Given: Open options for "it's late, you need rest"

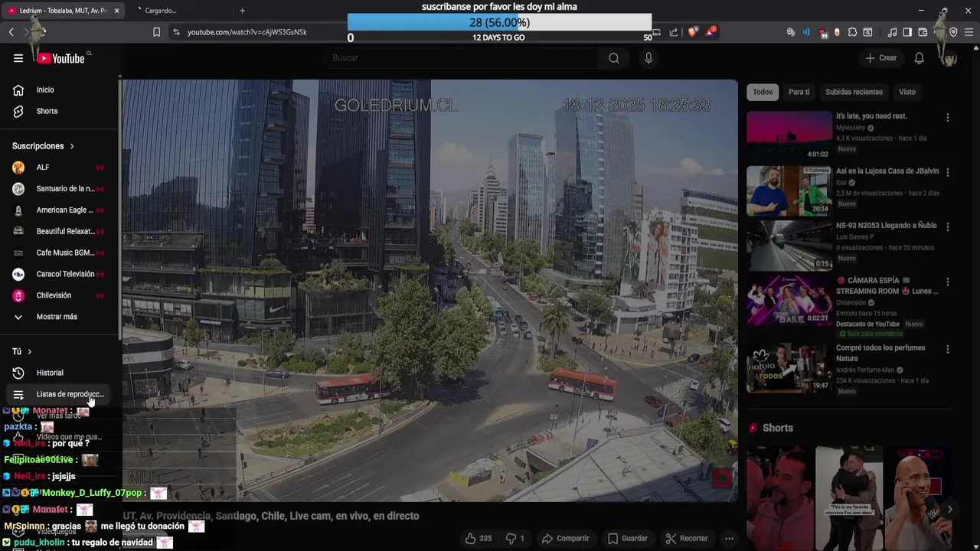Looking at the screenshot, I should pyautogui.click(x=948, y=118).
